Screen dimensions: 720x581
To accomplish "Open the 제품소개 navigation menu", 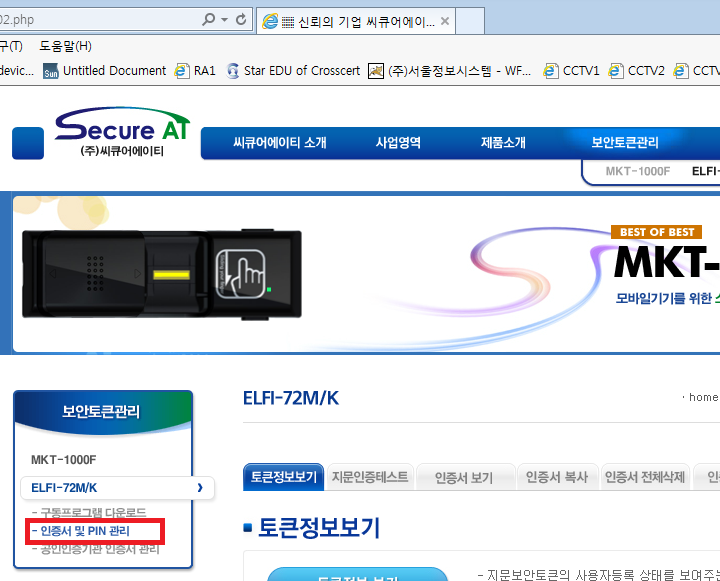I will pyautogui.click(x=503, y=143).
